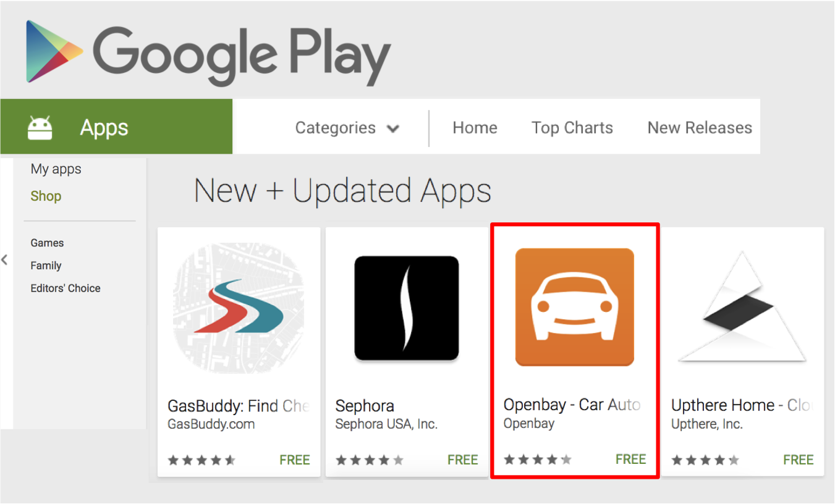The image size is (835, 504).
Task: Click the GasBuddy star rating
Action: pos(201,460)
